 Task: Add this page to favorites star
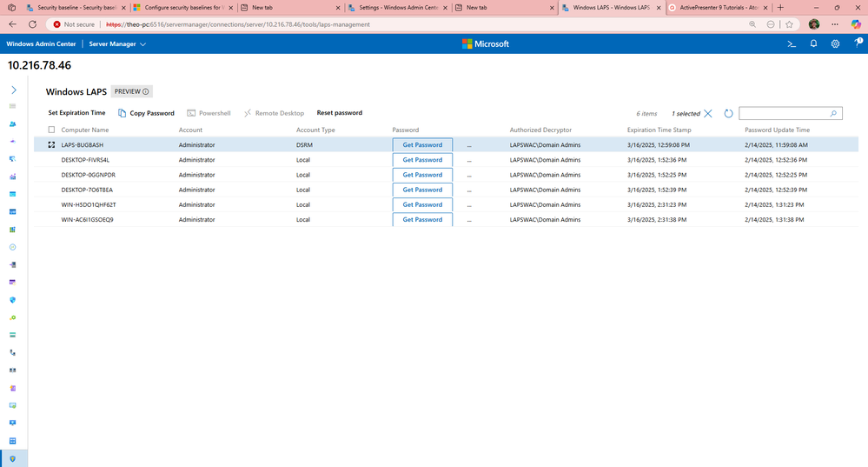pos(790,24)
